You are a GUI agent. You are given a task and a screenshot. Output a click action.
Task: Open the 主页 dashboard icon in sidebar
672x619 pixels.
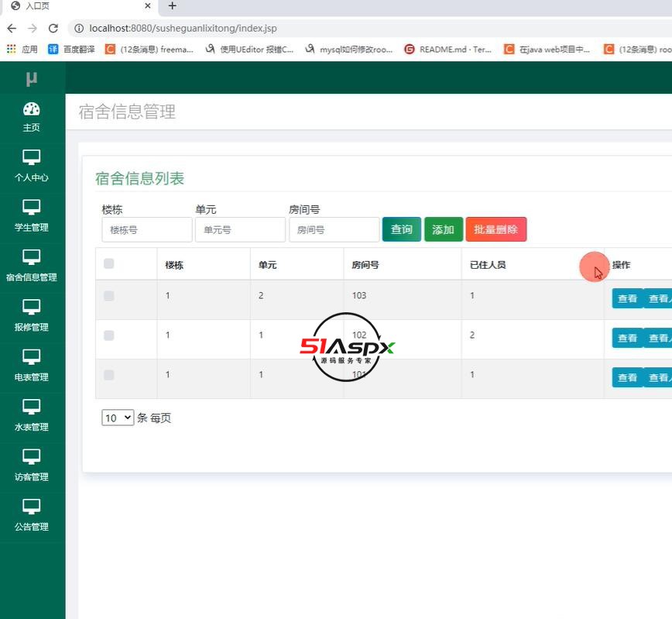(x=31, y=109)
